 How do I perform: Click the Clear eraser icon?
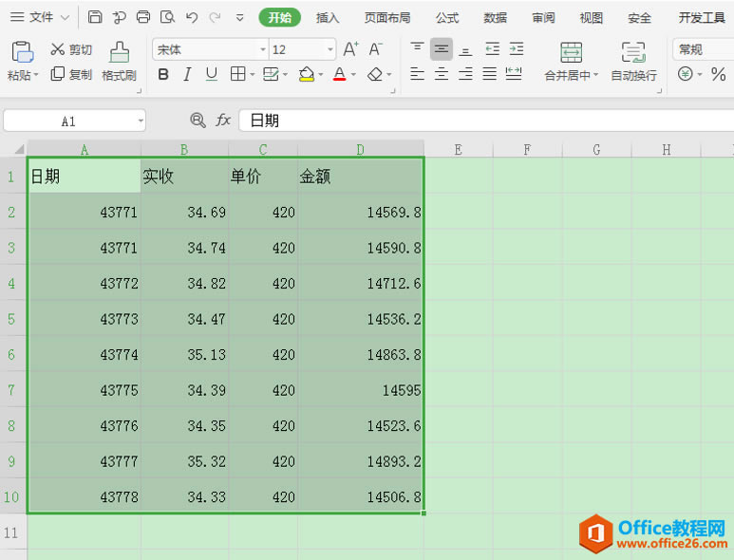tap(375, 74)
